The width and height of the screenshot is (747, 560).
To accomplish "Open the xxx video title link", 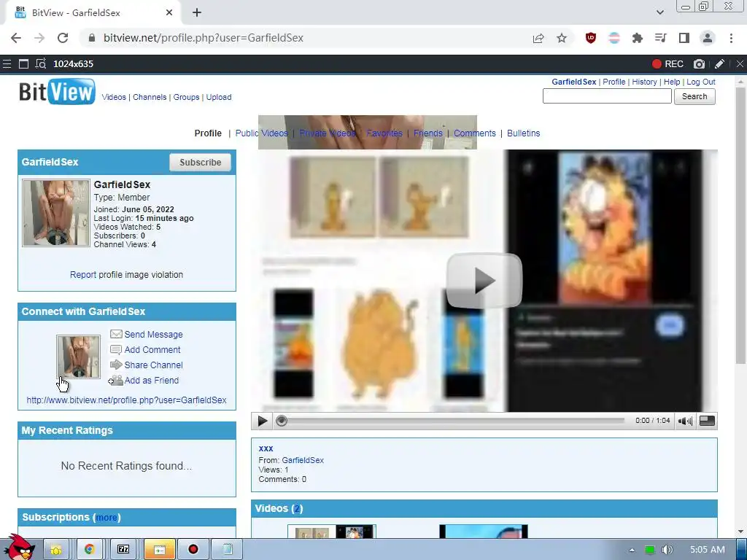I will pos(266,448).
